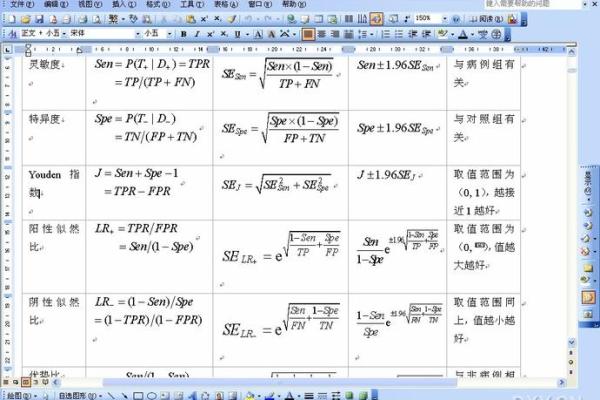Click the 绘图 (Draw) button

pos(18,394)
